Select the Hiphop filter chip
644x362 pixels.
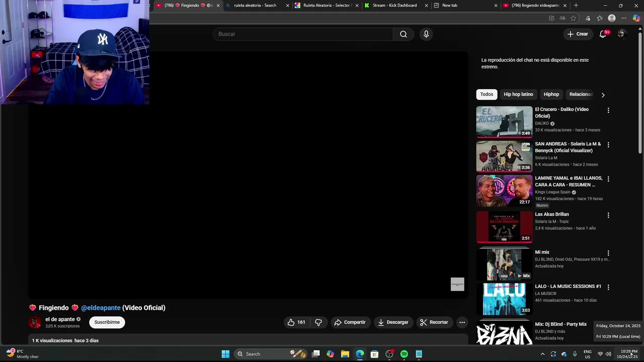pos(551,95)
